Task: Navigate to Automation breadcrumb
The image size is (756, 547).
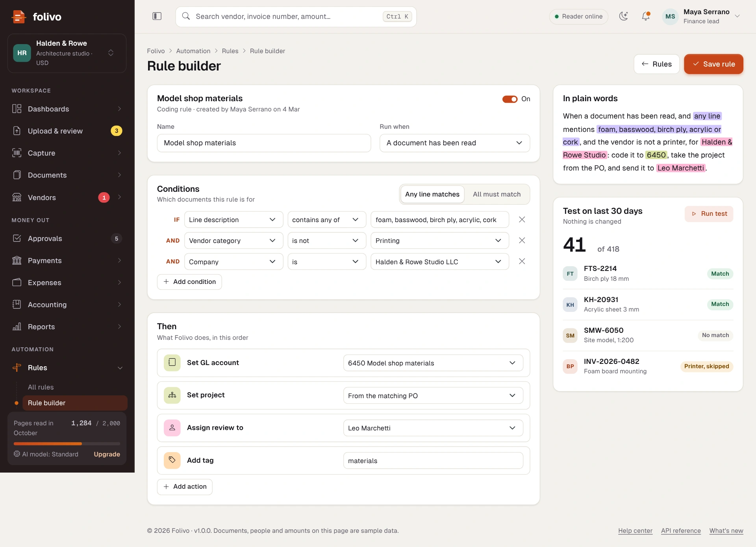Action: pos(193,51)
